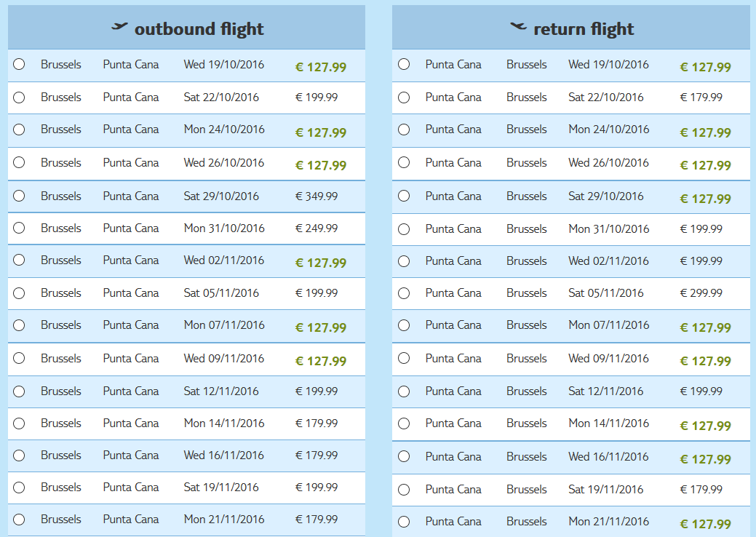Screen dimensions: 756x537
Task: Select return flight on Sat 29/10/2016
Action: click(x=404, y=196)
